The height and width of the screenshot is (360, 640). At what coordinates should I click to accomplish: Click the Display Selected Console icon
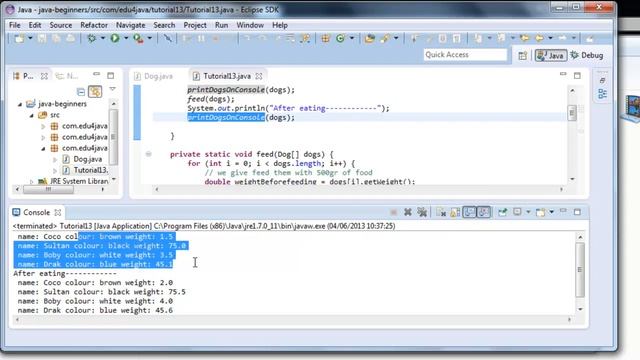coord(517,212)
